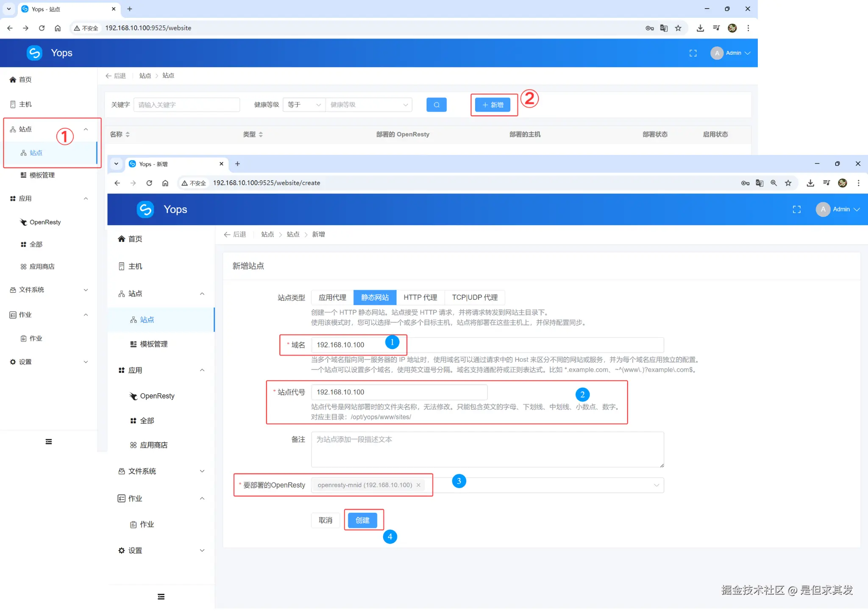Click the 取消 button
868x611 pixels.
[325, 520]
